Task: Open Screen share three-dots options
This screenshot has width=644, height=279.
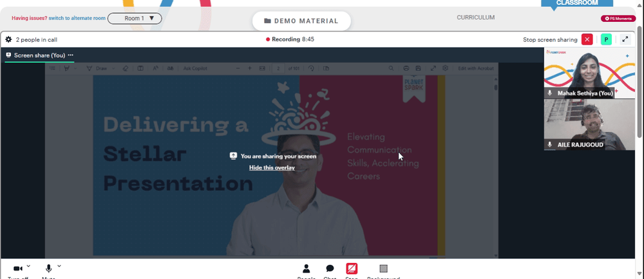Action: click(x=71, y=55)
